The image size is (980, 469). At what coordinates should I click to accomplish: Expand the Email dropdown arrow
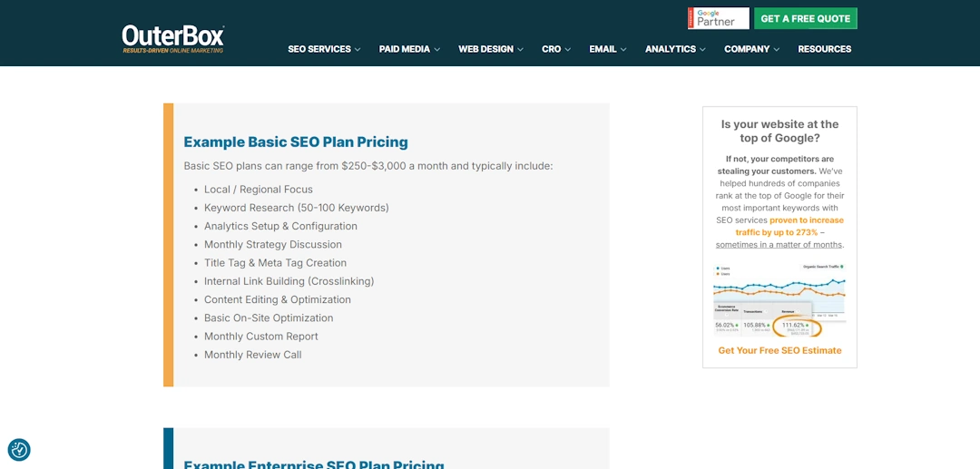coord(623,49)
